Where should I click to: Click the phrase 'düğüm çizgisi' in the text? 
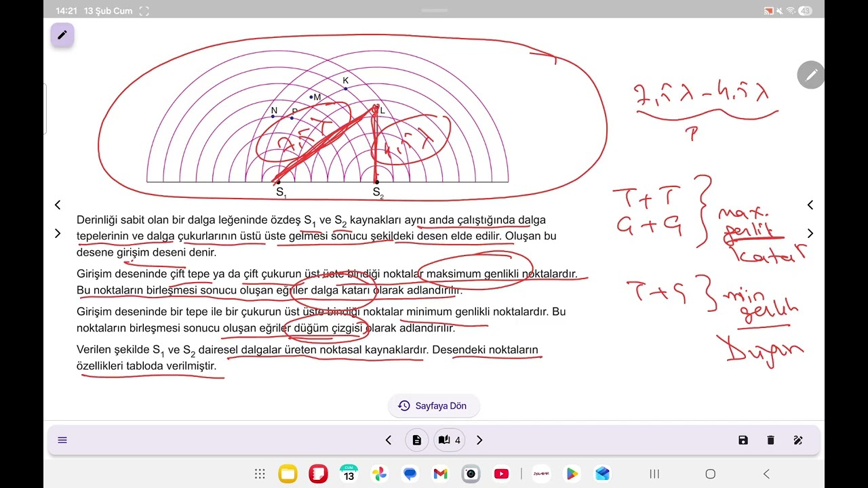pyautogui.click(x=328, y=328)
